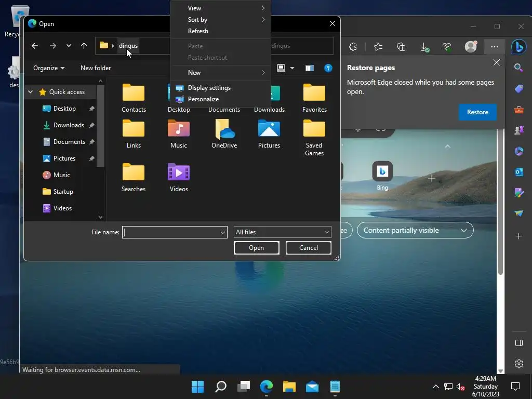Click the dingus address path segment
This screenshot has height=399, width=532.
pos(128,46)
